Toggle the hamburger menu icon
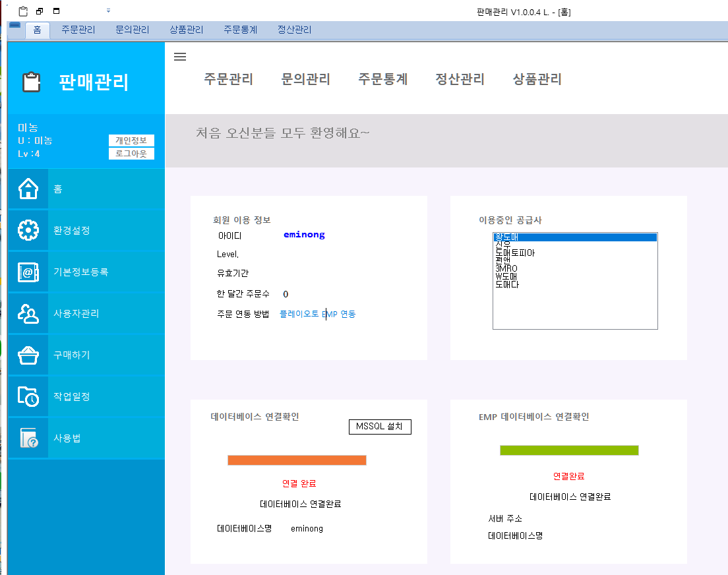The width and height of the screenshot is (728, 575). [180, 57]
